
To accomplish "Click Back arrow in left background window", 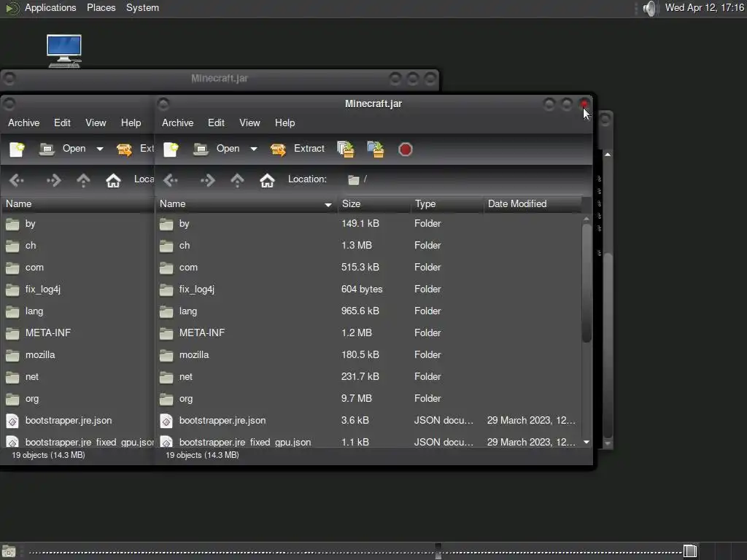I will (x=17, y=180).
